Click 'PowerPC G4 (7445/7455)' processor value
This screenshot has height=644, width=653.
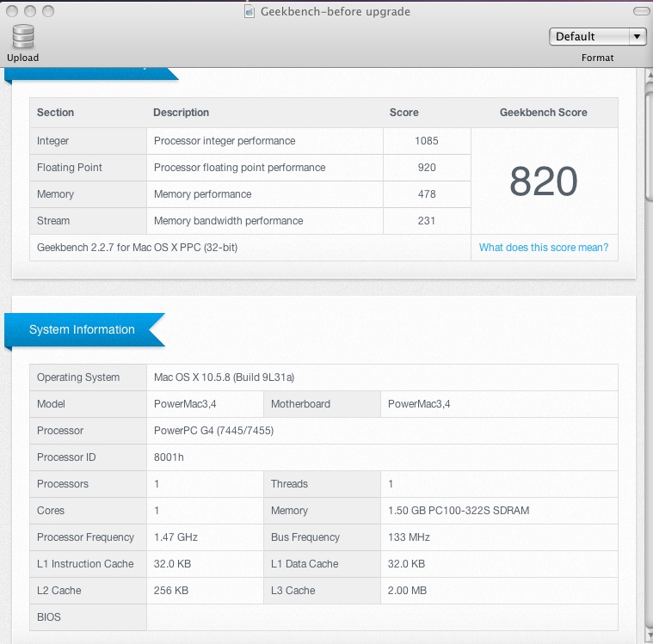point(213,431)
